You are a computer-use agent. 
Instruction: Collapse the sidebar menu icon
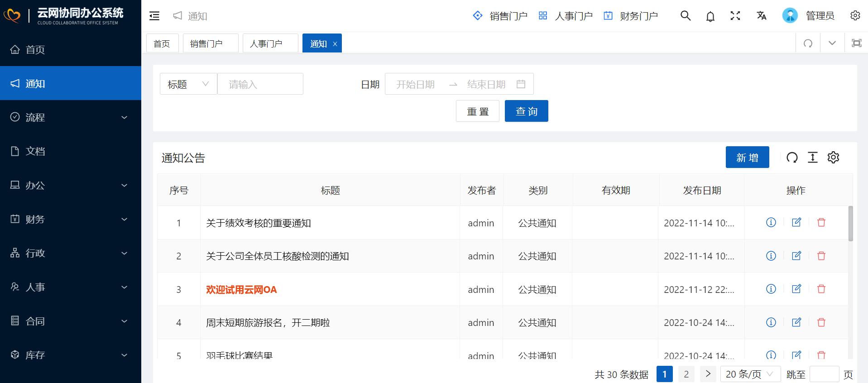coord(154,16)
